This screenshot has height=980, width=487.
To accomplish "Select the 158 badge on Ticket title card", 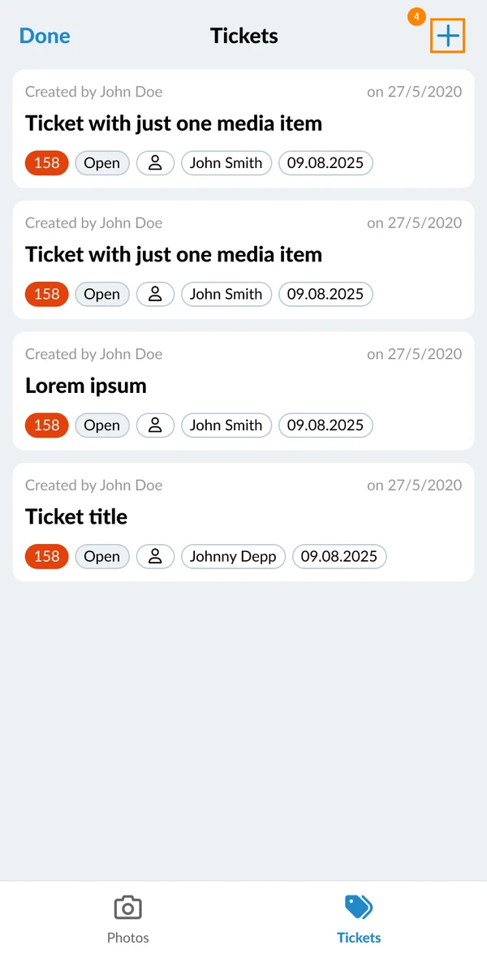I will tap(47, 556).
